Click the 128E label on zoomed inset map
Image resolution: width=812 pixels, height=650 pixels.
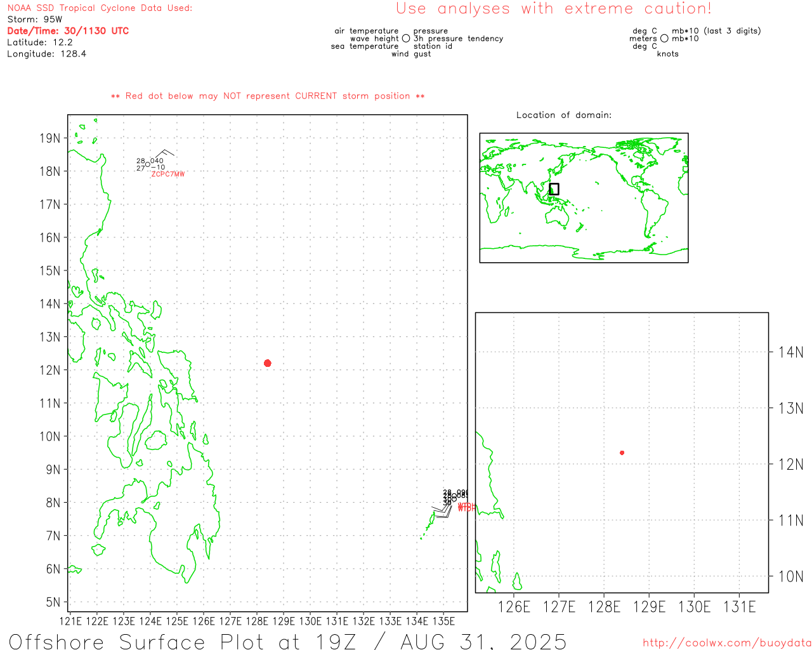point(604,607)
